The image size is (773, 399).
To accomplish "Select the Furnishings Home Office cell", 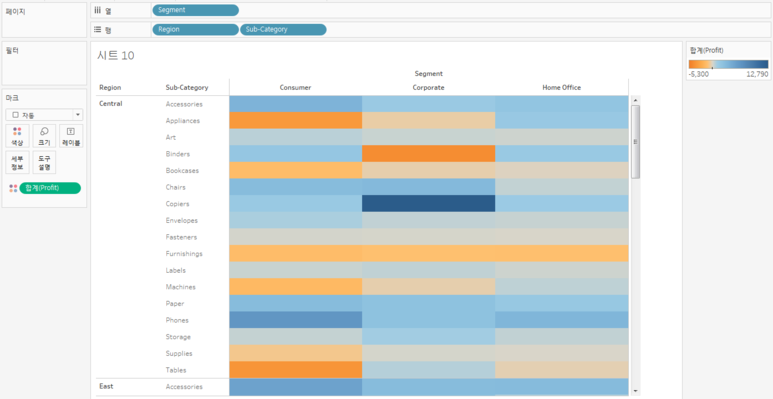I will pos(562,254).
